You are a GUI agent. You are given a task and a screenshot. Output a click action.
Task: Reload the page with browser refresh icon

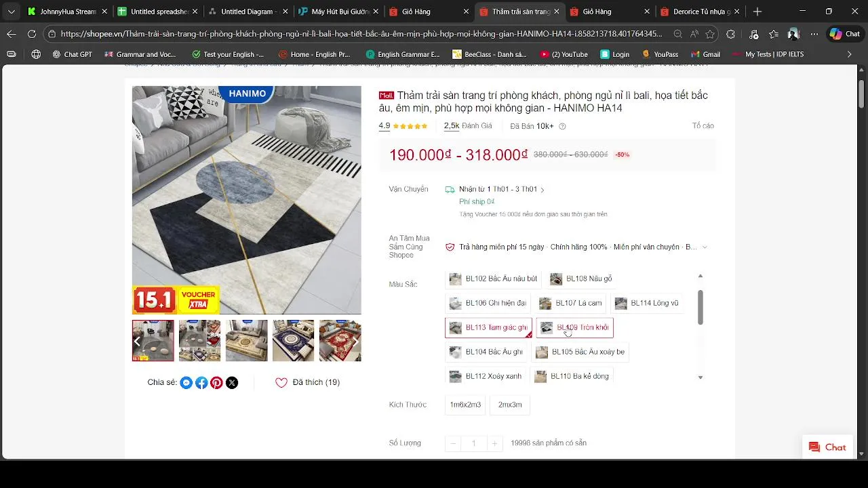[32, 34]
